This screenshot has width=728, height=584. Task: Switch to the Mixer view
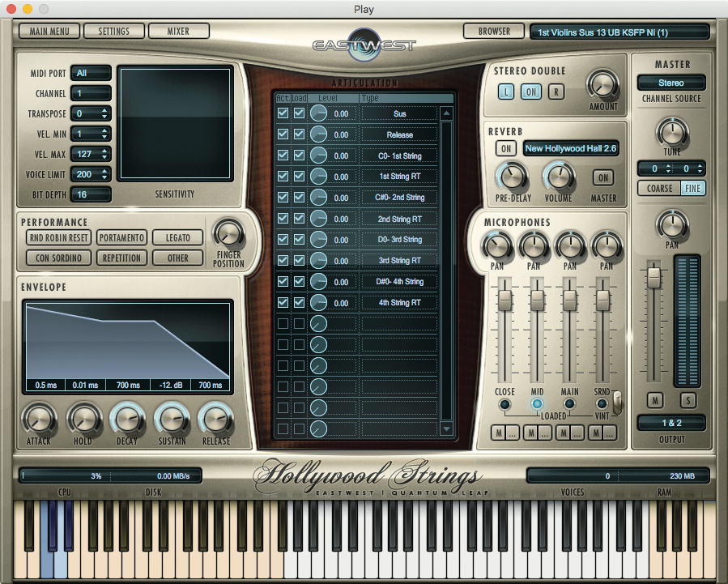click(178, 32)
